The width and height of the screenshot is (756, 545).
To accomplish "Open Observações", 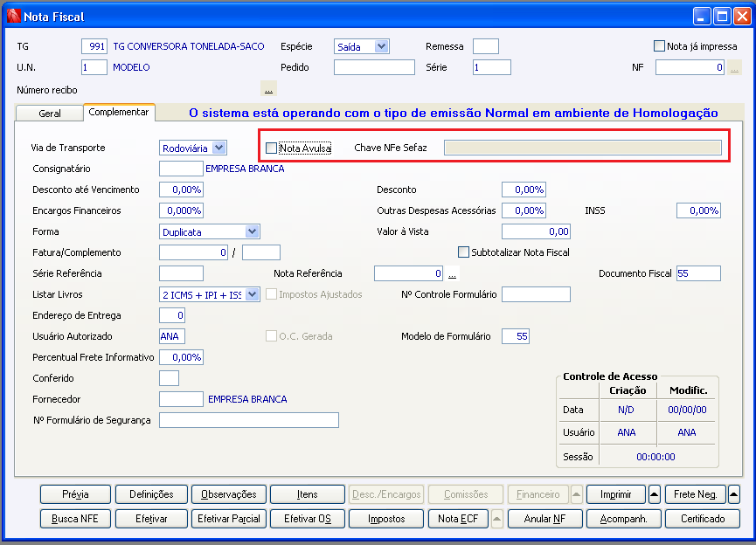I will point(229,494).
